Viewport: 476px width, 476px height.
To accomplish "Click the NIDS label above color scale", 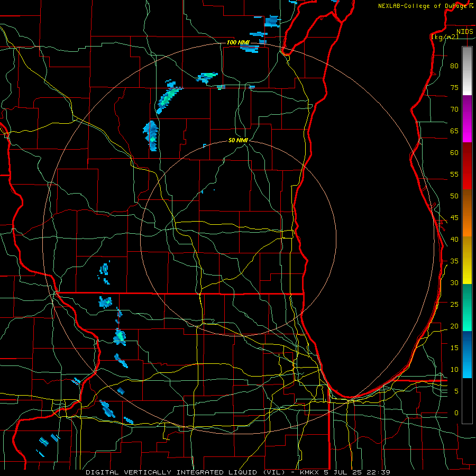I will pyautogui.click(x=465, y=32).
